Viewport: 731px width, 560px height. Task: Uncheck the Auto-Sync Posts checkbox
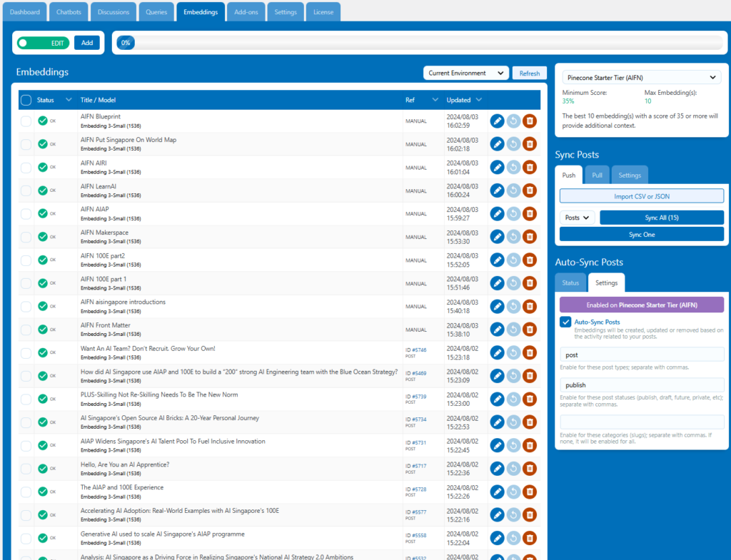565,322
